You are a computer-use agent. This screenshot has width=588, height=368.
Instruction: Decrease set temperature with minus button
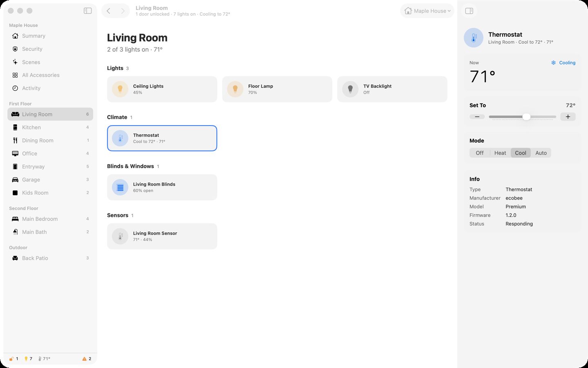tap(477, 117)
